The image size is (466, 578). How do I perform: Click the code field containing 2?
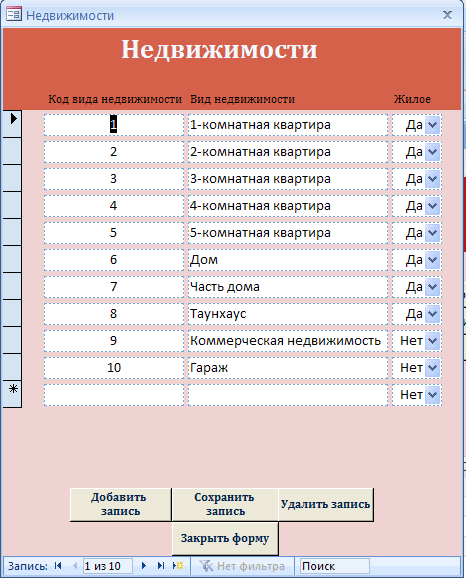[114, 152]
